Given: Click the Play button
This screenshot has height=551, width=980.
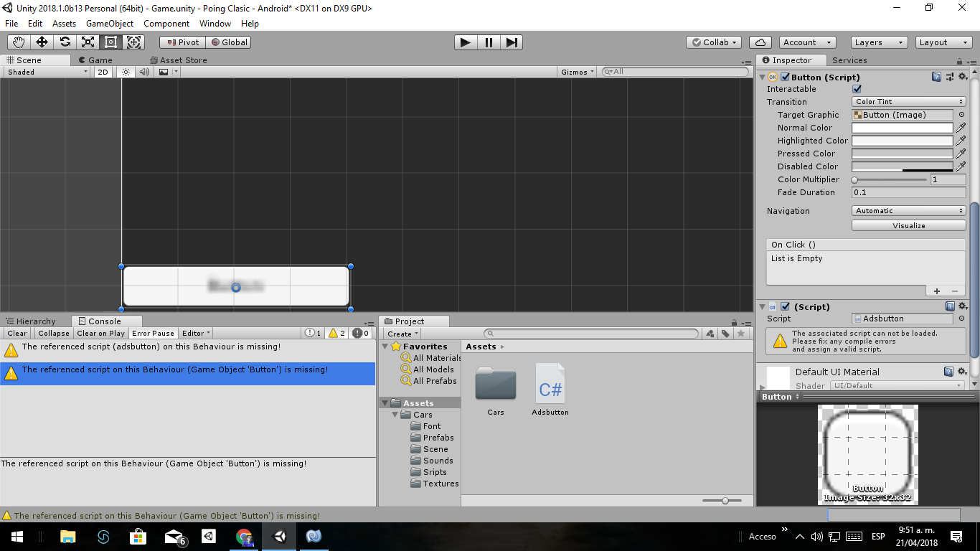Looking at the screenshot, I should pos(466,42).
